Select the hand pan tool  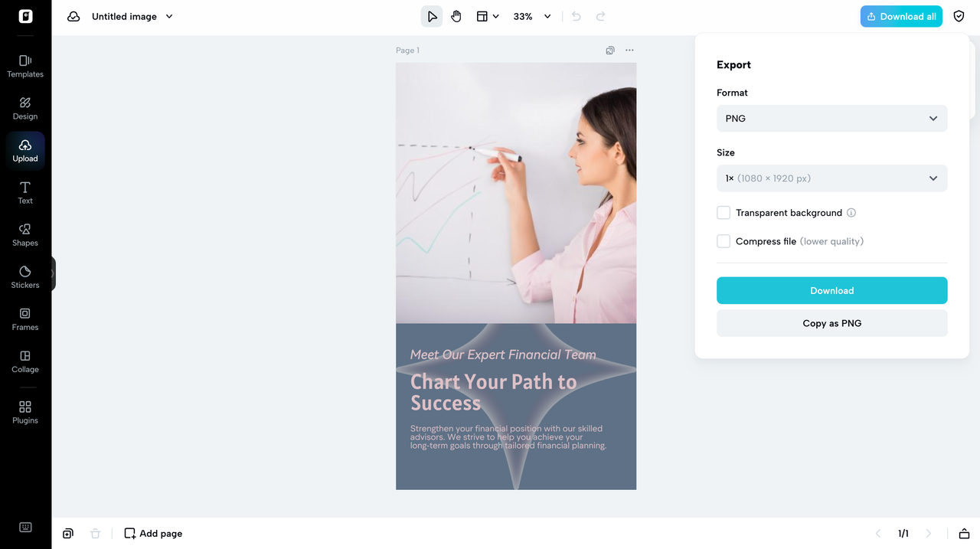coord(456,16)
